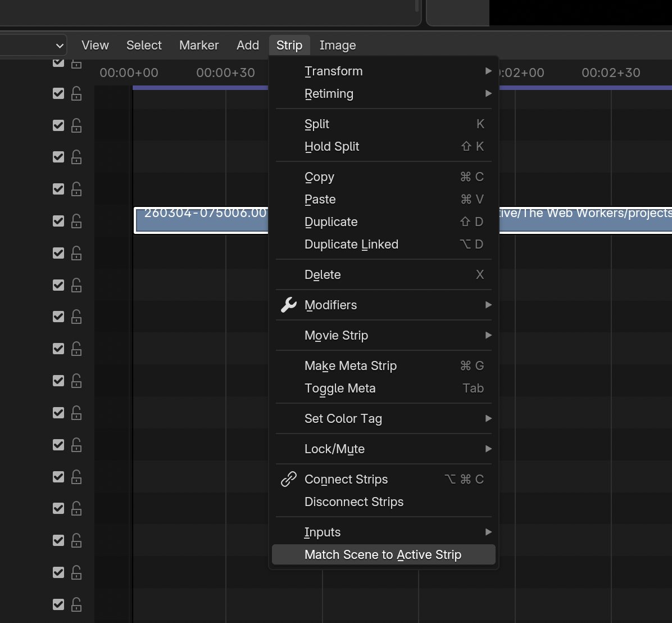Choose Delete from the Strip menu
Screen dimensions: 672x623
pyautogui.click(x=384, y=274)
